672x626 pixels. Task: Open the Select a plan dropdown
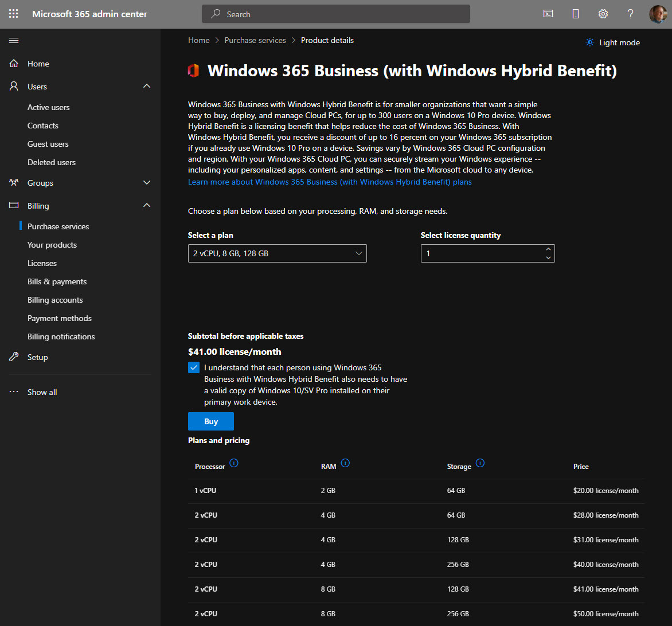pos(277,253)
